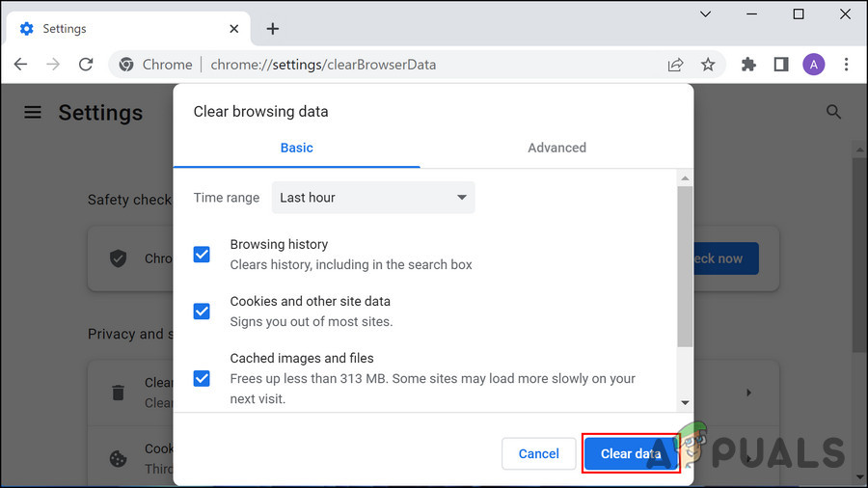Open the tab search chevron
This screenshot has width=868, height=488.
tap(705, 14)
